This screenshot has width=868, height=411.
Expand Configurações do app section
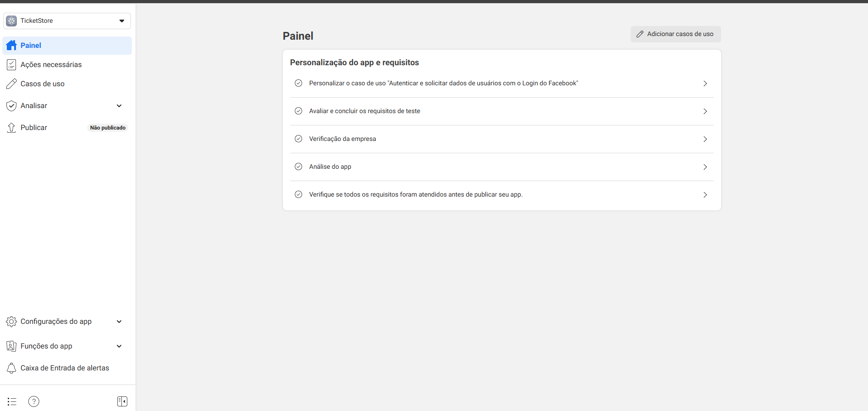(119, 322)
